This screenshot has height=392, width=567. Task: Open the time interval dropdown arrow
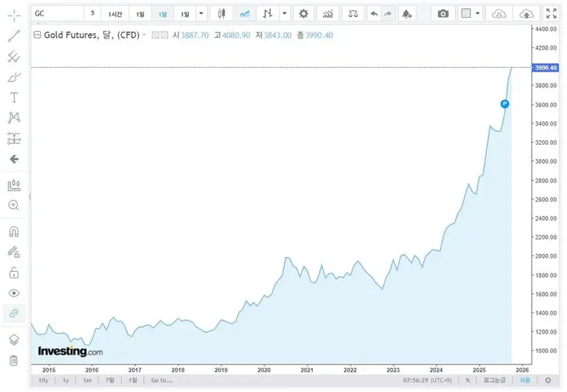[x=201, y=13]
